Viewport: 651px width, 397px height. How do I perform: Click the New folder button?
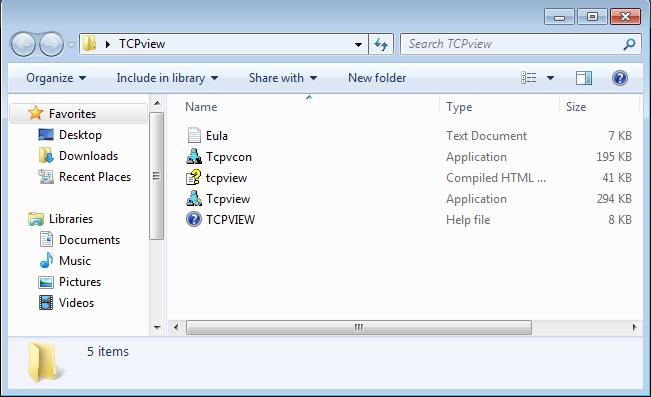377,78
